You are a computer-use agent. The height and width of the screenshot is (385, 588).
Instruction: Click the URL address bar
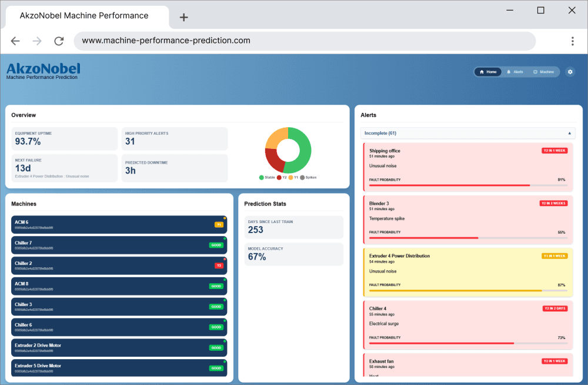305,41
